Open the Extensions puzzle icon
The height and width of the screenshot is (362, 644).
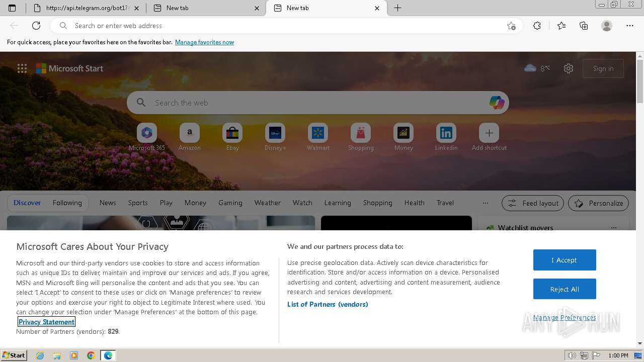click(x=537, y=26)
